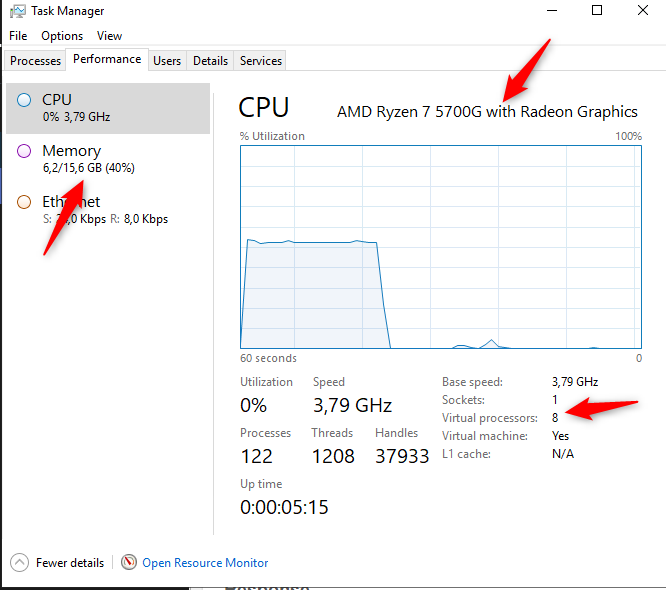The width and height of the screenshot is (666, 590).
Task: Select the CPU 0% 3,79 GHz entry
Action: [x=108, y=108]
